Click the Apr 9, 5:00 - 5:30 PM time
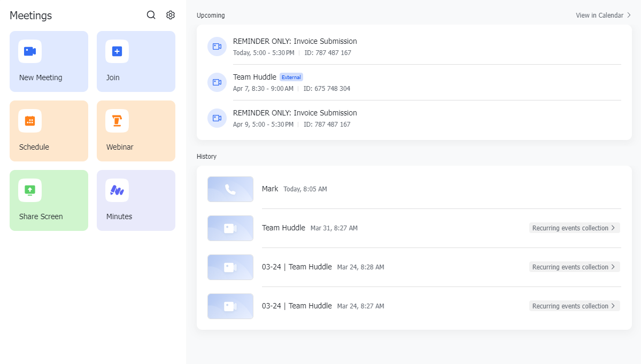641x364 pixels. point(263,124)
